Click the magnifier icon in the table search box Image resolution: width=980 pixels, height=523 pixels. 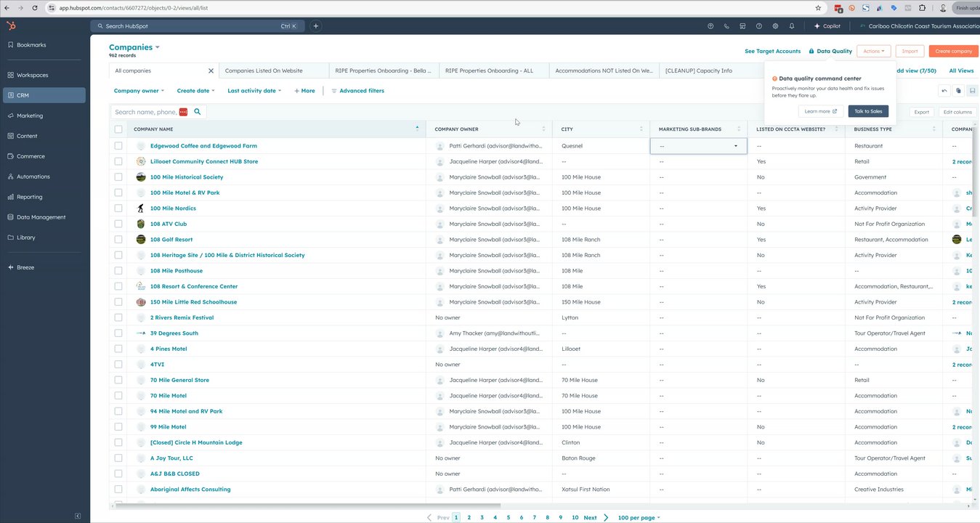tap(197, 112)
